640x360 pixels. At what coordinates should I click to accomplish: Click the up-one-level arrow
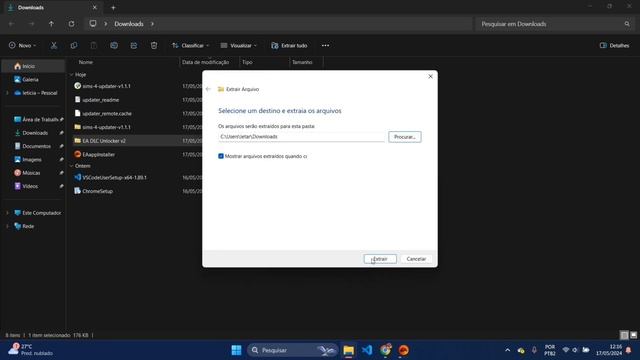point(51,24)
